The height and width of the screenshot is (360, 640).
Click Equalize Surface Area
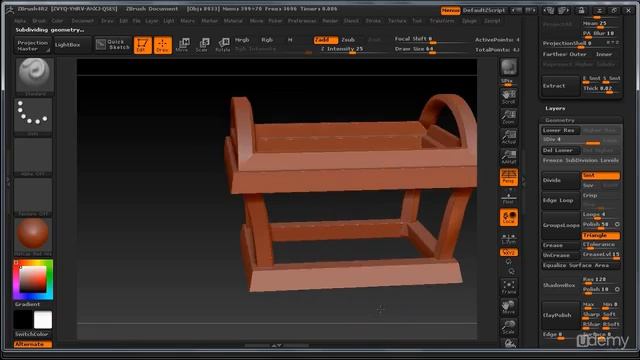click(x=580, y=266)
